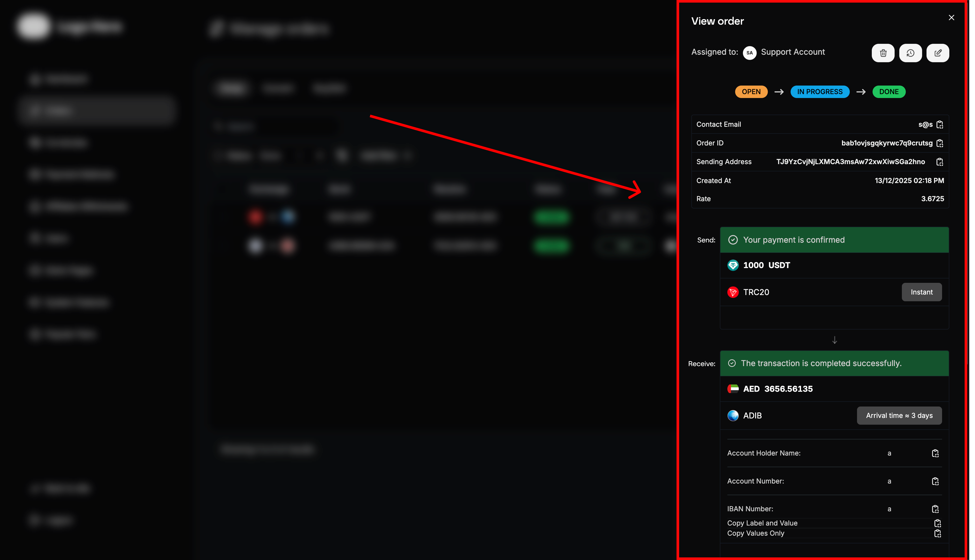Click the Arrival time ≈ 3 days button
This screenshot has height=560, width=975.
(x=899, y=415)
